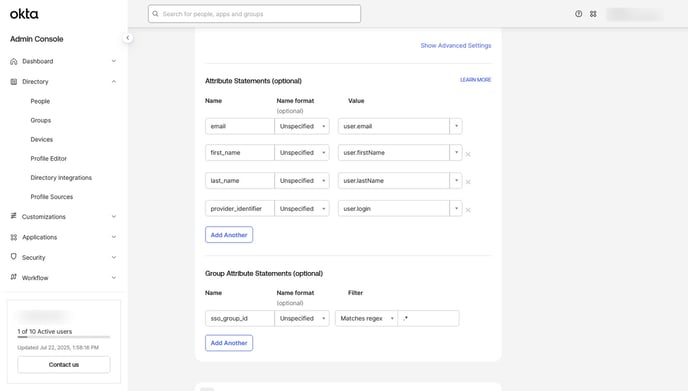Click the Applications grid icon in sidebar
This screenshot has height=391, width=688.
[x=14, y=237]
